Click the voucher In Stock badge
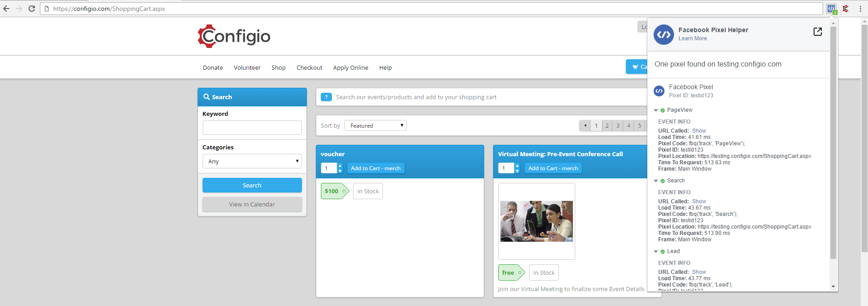The image size is (868, 306). [368, 191]
